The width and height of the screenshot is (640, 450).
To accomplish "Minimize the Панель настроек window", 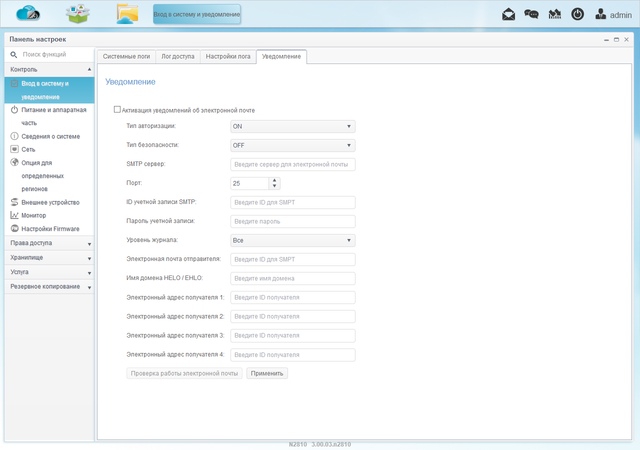I will coord(606,40).
